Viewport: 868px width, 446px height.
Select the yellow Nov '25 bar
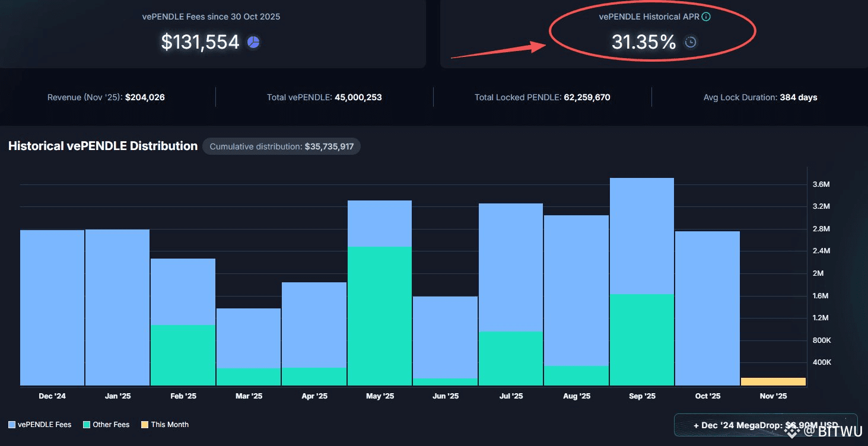pos(773,381)
